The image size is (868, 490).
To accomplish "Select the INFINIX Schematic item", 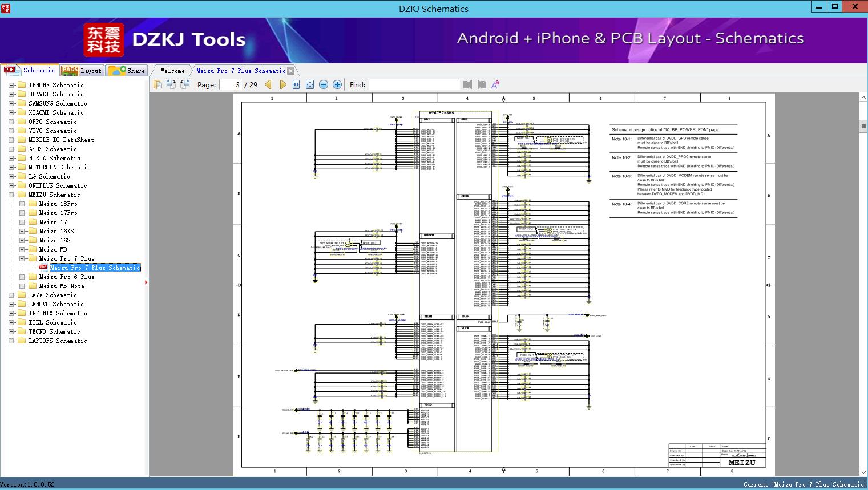I will pyautogui.click(x=58, y=313).
